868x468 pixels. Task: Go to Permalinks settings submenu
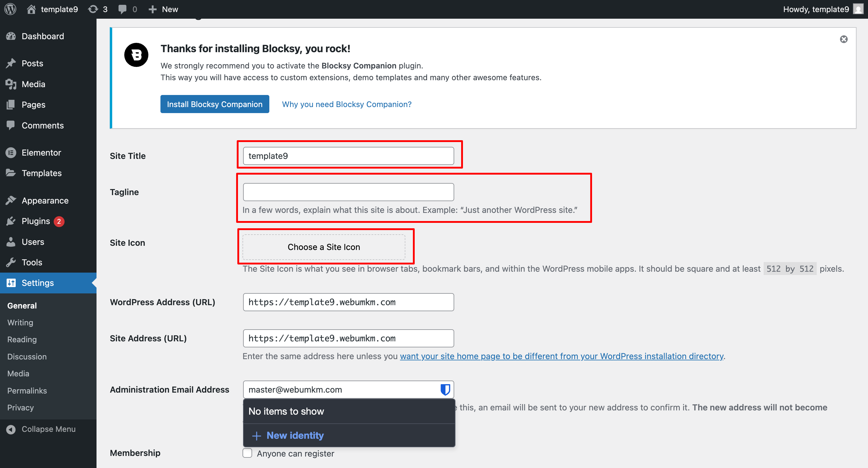tap(27, 391)
